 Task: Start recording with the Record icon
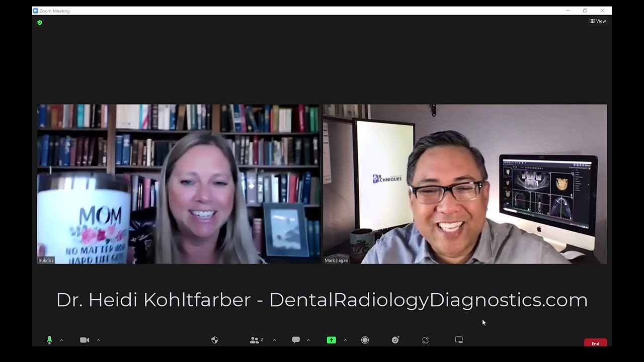point(365,340)
